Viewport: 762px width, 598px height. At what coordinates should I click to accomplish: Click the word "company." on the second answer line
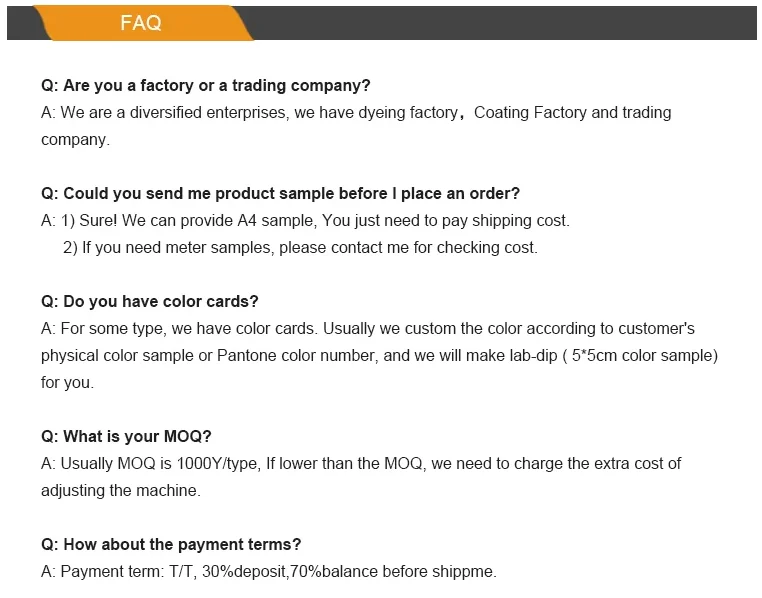[75, 140]
